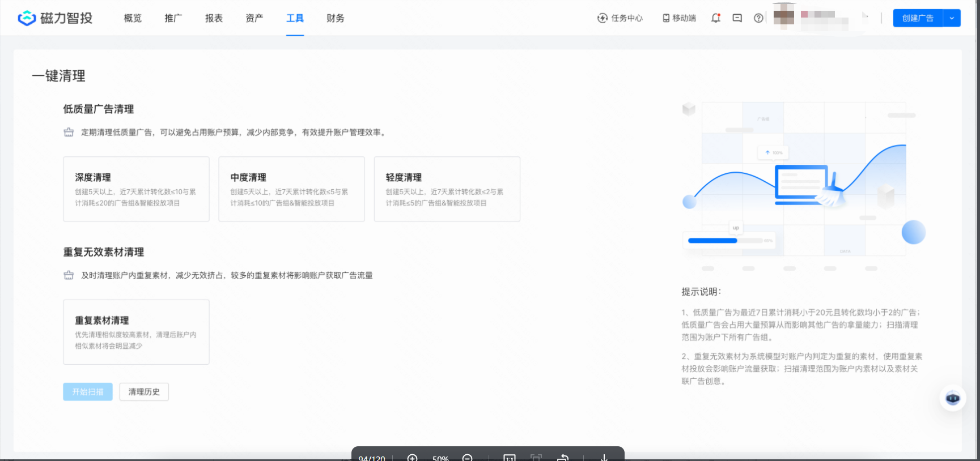The width and height of the screenshot is (980, 461).
Task: Rotate the image in viewer toolbar
Action: click(x=563, y=458)
